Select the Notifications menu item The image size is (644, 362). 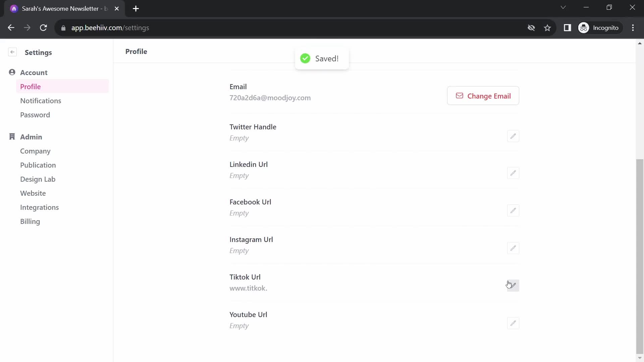41,101
